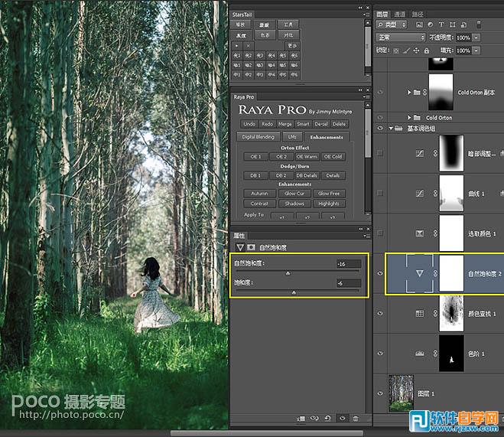Switch to the 通道 Channels tab
This screenshot has width=504, height=437.
tap(400, 15)
